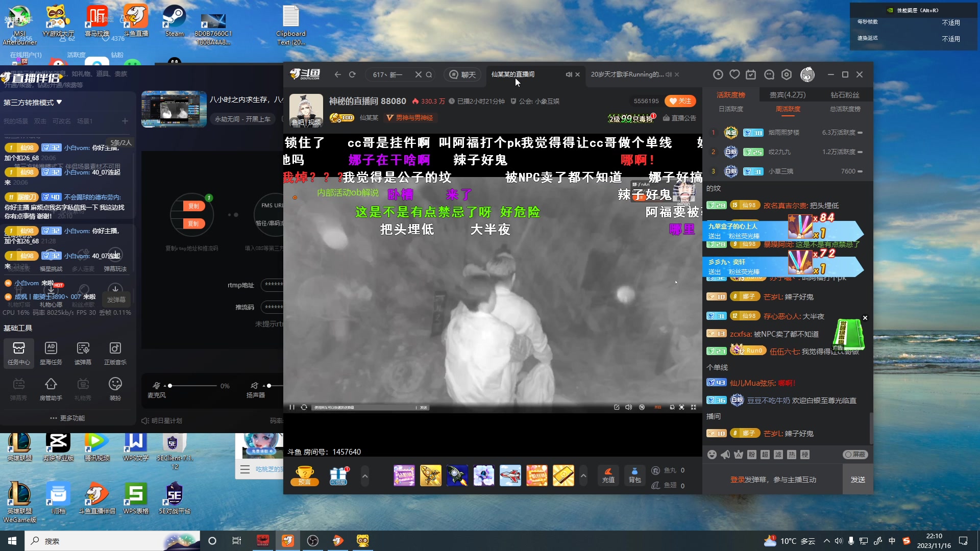Click 充值 recharge button
Image resolution: width=980 pixels, height=551 pixels.
pos(608,475)
